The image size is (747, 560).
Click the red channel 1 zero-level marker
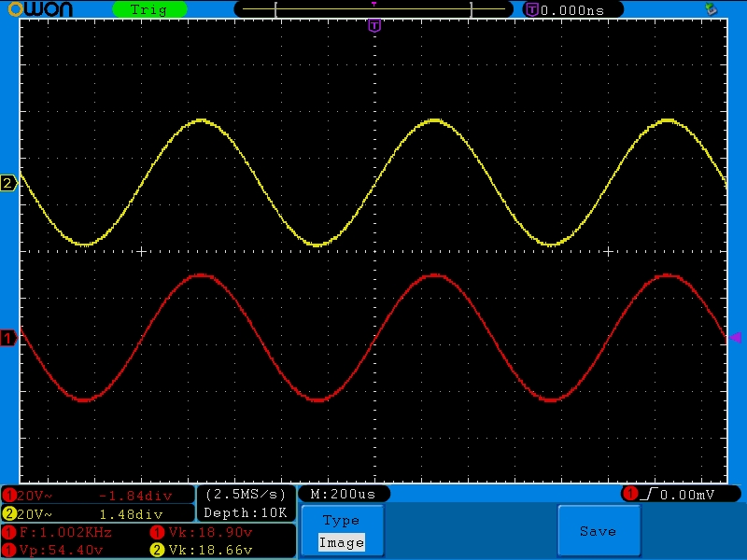8,338
